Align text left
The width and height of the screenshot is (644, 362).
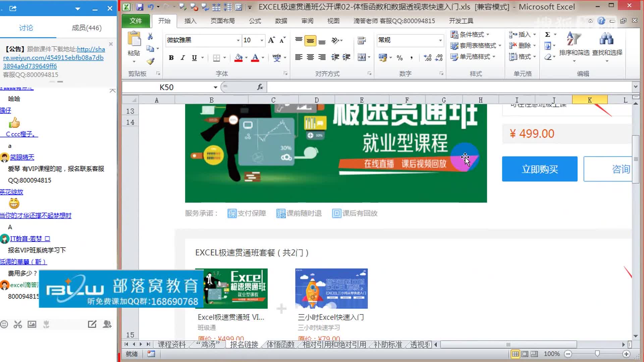[299, 57]
